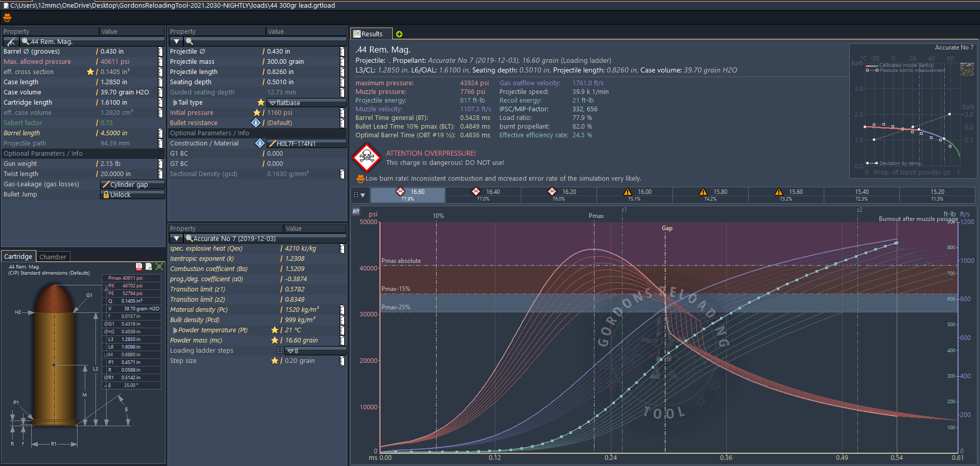The height and width of the screenshot is (466, 980).
Task: Click the unit ruler icon for Powder mass (mc)
Action: [x=342, y=340]
